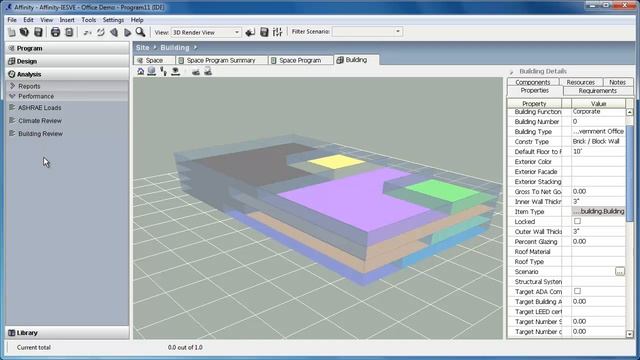Click the Brick / Block Wall value

(x=598, y=141)
